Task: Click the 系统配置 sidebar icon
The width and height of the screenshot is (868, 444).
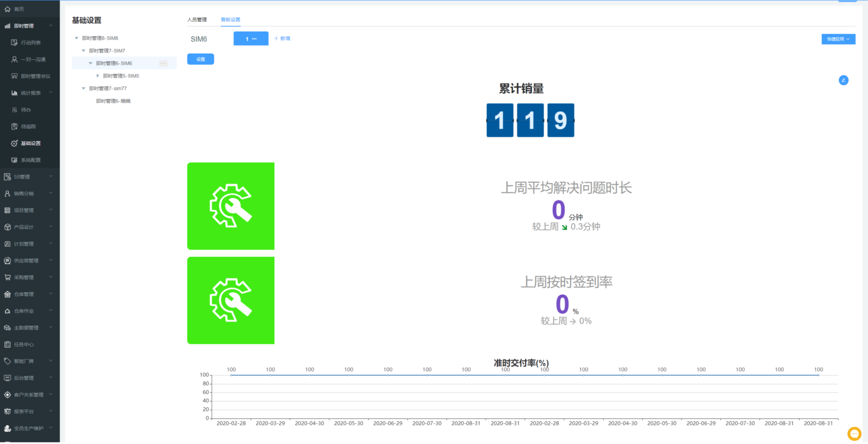Action: (15, 160)
